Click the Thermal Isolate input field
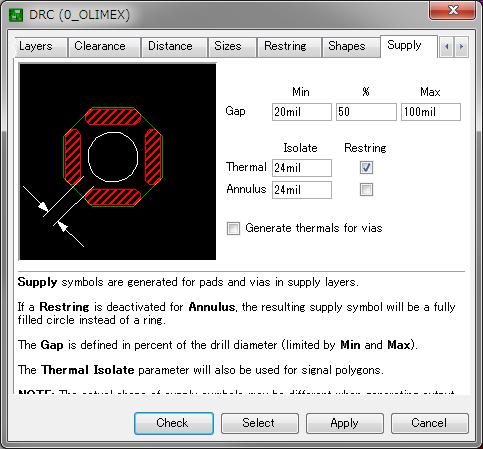Screen dimensions: 483x449 (x=302, y=168)
